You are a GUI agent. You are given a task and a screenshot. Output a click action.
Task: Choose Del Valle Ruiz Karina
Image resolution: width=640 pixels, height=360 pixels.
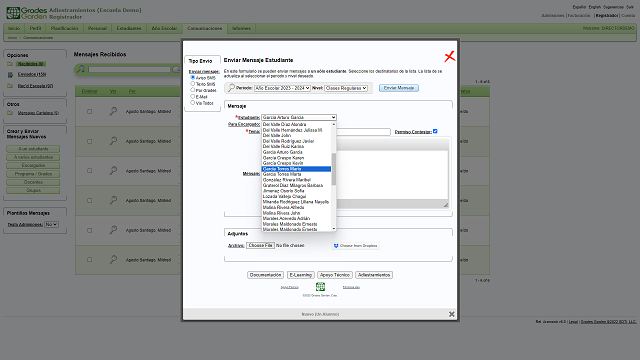[x=283, y=147]
